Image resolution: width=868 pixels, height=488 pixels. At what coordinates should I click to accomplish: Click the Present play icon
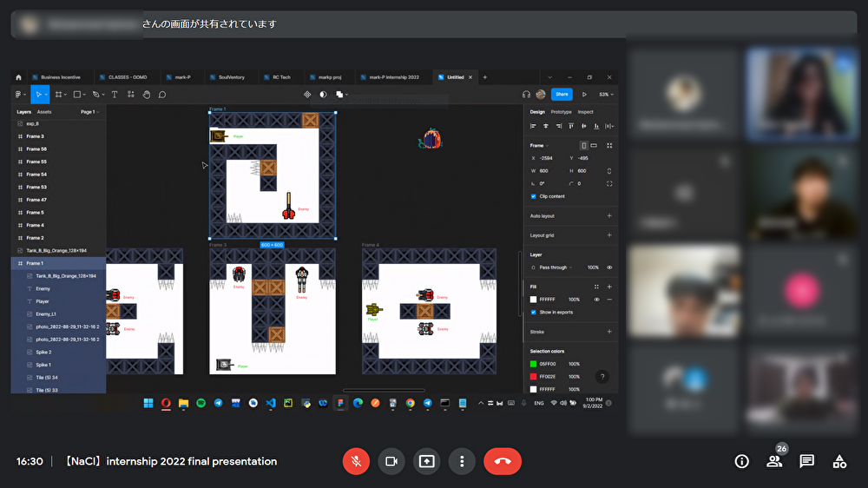pos(584,95)
